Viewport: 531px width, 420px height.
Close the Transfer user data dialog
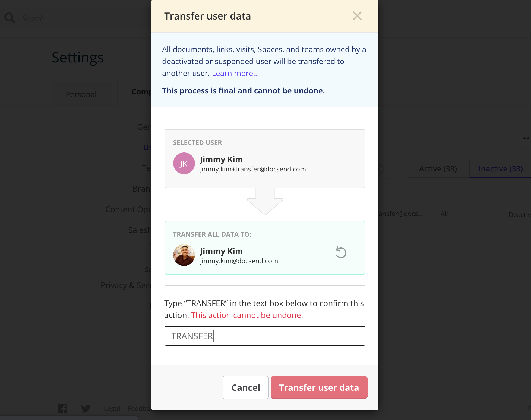click(x=357, y=16)
